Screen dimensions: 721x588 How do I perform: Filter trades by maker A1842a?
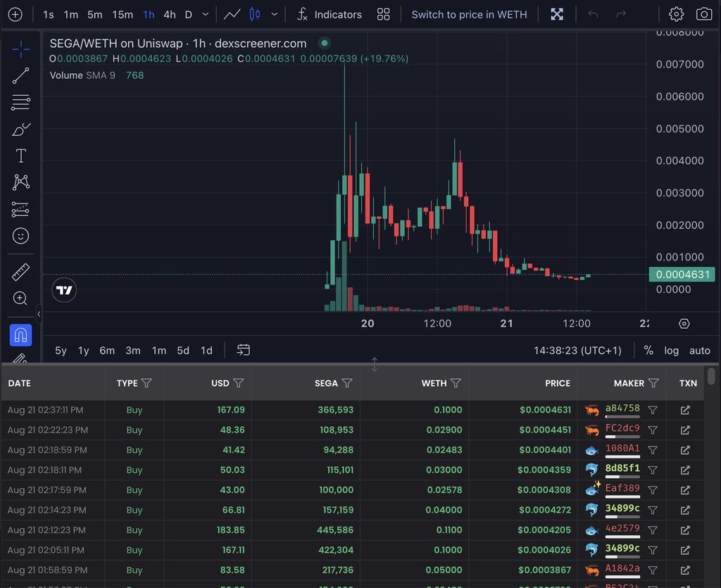click(653, 570)
